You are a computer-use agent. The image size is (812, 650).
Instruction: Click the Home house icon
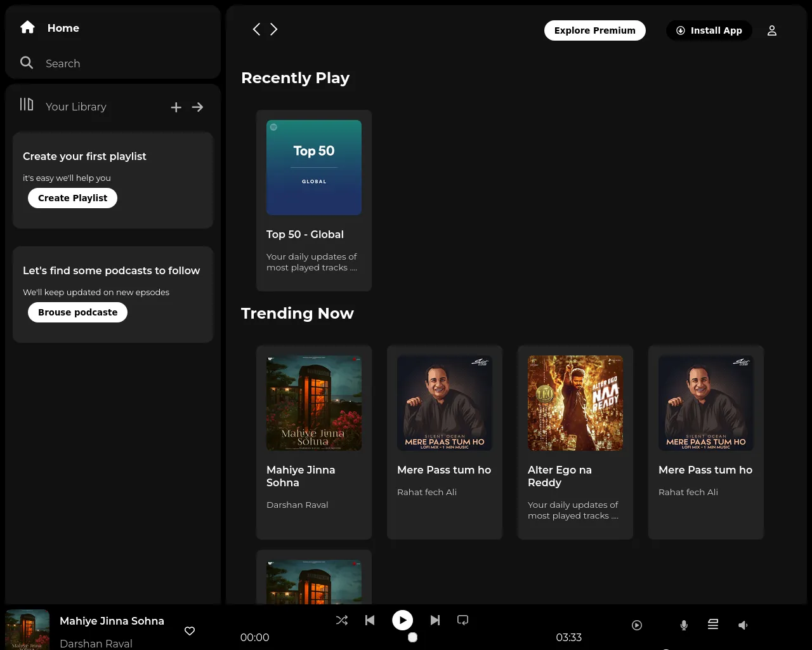(27, 27)
